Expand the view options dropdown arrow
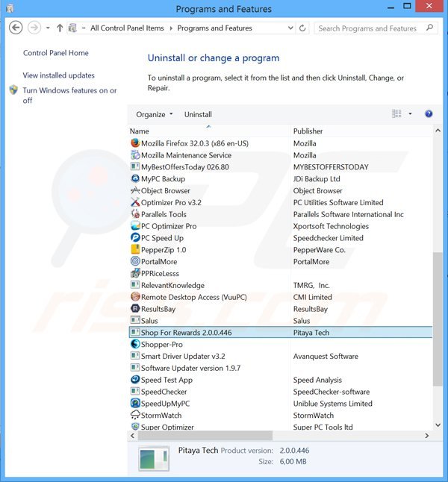The width and height of the screenshot is (448, 482). 410,114
